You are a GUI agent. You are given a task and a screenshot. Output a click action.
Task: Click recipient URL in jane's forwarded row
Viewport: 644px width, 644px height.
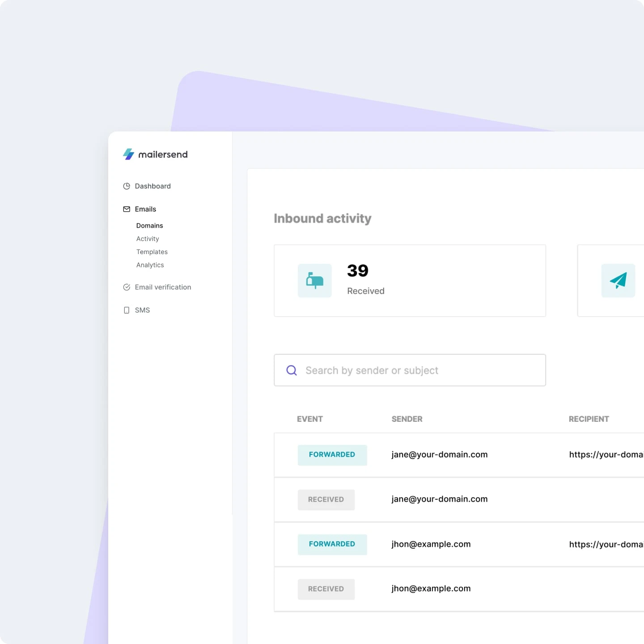(606, 455)
